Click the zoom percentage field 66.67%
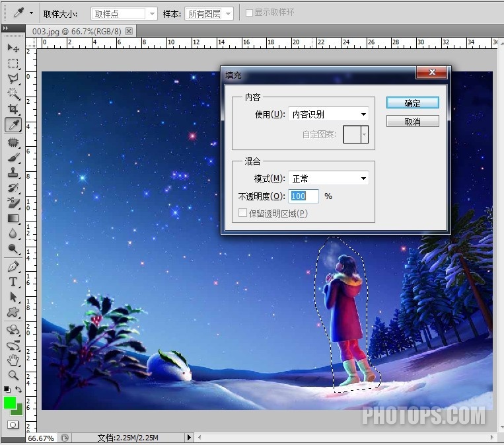The width and height of the screenshot is (504, 445). [41, 438]
